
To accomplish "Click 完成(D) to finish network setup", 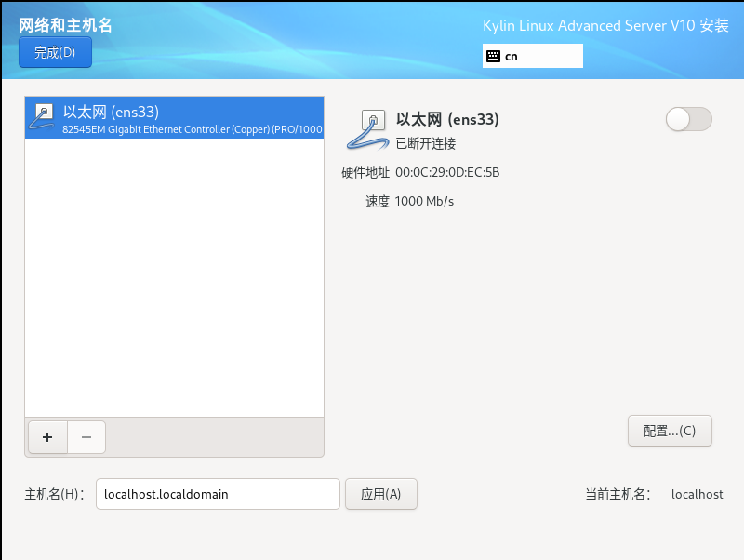I will tap(54, 52).
